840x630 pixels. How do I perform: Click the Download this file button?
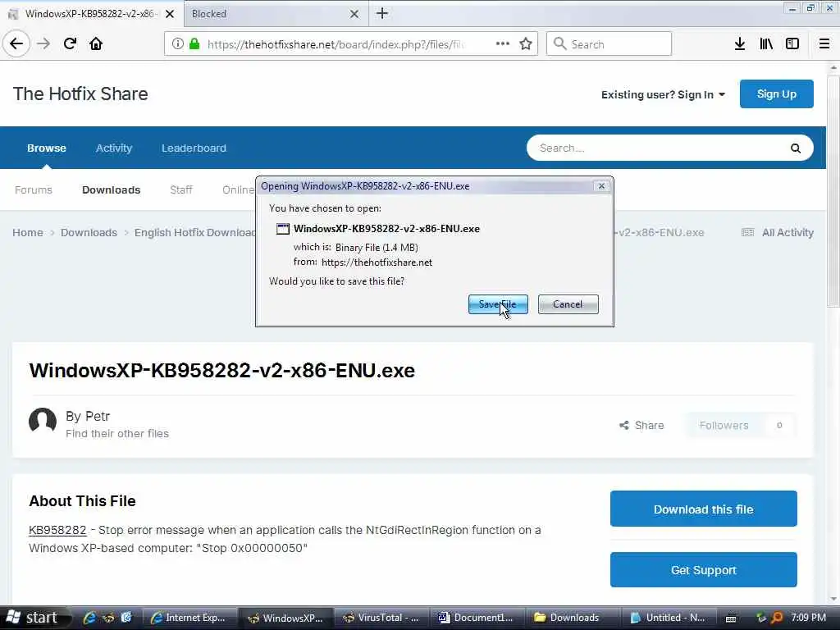[x=703, y=509]
